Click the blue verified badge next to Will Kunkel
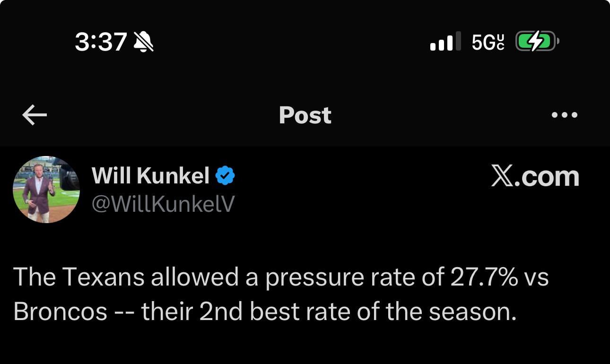Viewport: 610px width, 364px height. (226, 174)
